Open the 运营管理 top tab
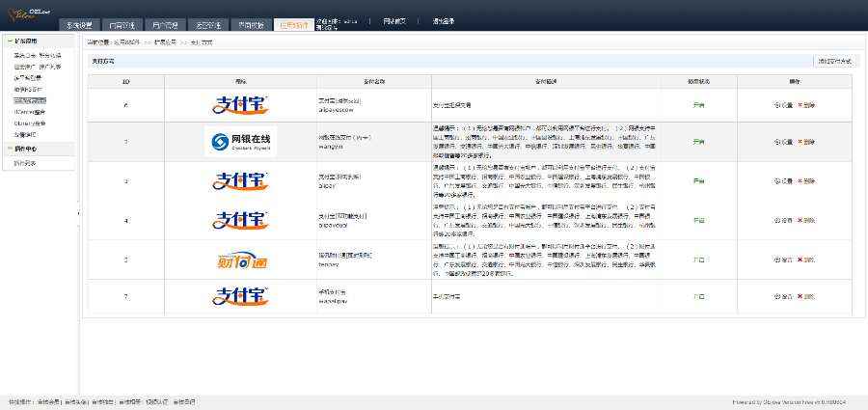Screen dimensions: 868x410 (x=208, y=25)
